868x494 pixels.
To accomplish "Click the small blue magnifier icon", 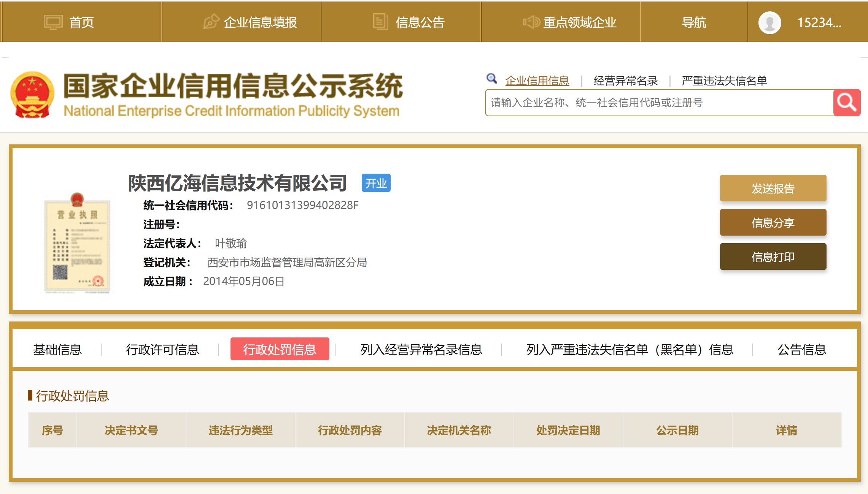I will tap(491, 79).
